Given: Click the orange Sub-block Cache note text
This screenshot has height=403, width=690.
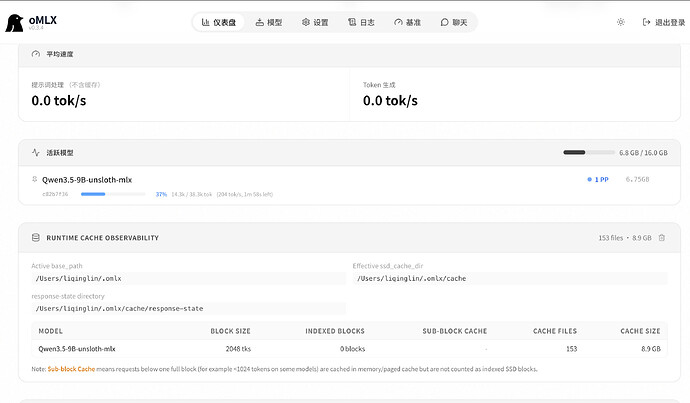Looking at the screenshot, I should 71,369.
